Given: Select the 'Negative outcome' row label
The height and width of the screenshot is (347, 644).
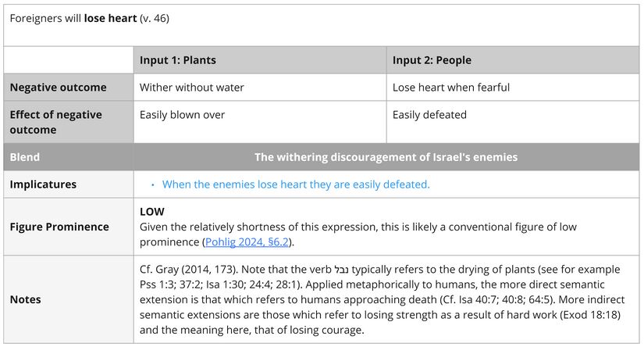Looking at the screenshot, I should point(58,88).
